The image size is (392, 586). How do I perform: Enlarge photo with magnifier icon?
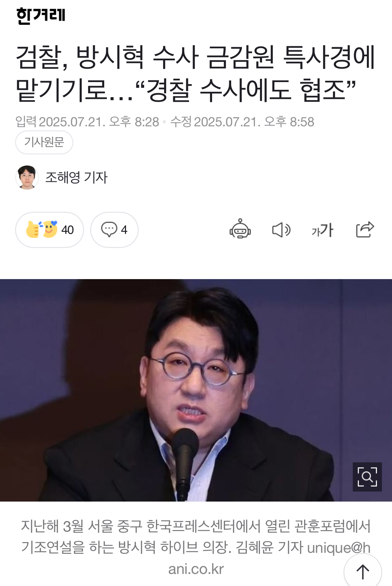click(367, 477)
